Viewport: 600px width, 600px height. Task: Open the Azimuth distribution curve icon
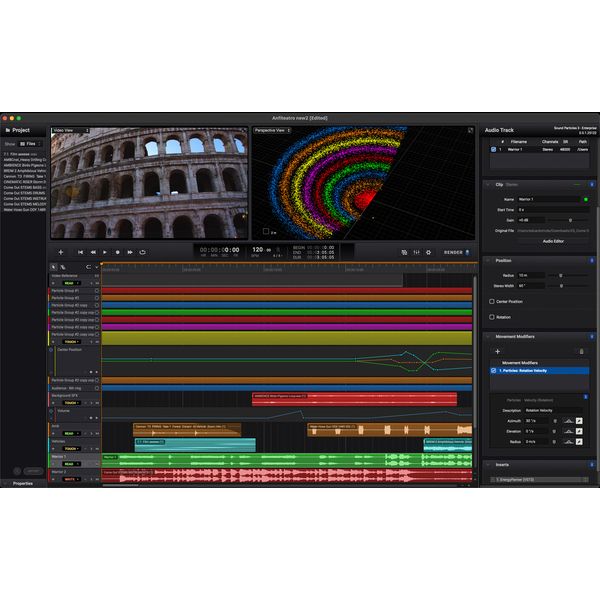point(568,421)
